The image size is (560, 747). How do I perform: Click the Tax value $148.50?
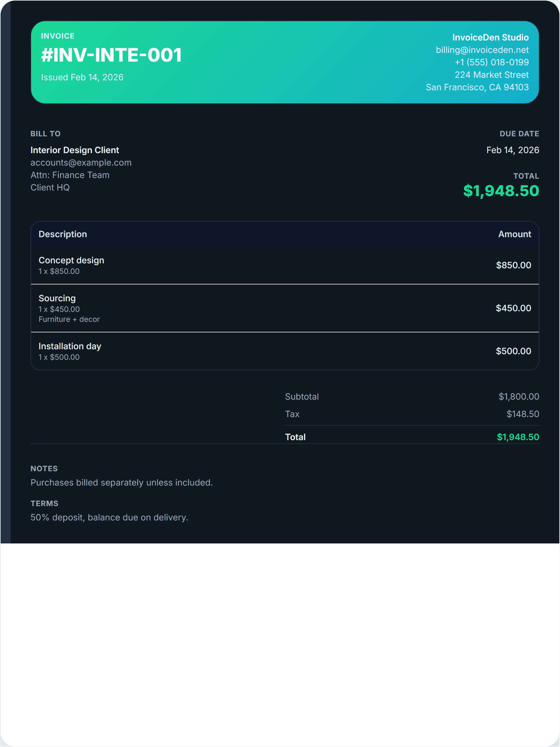pos(523,414)
